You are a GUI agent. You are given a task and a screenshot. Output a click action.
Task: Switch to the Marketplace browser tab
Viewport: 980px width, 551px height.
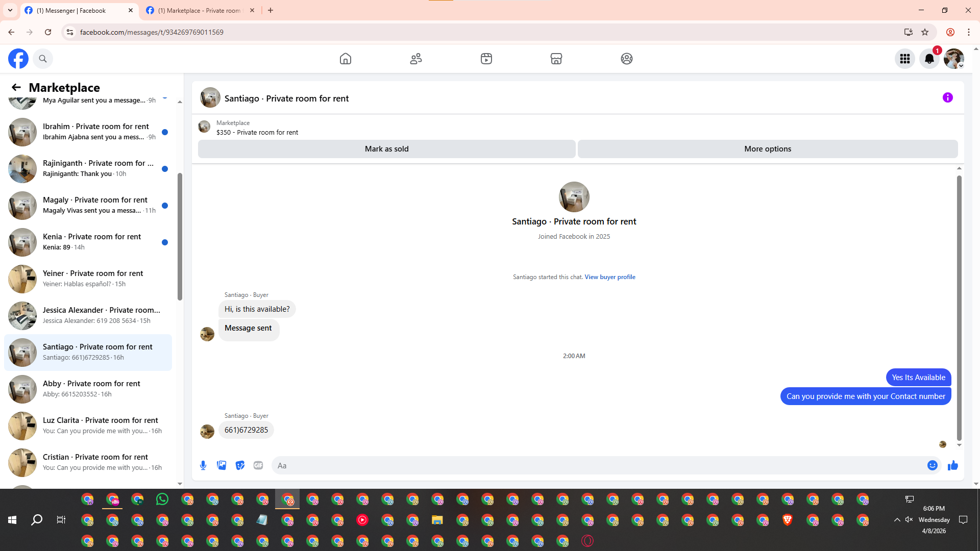click(x=199, y=10)
